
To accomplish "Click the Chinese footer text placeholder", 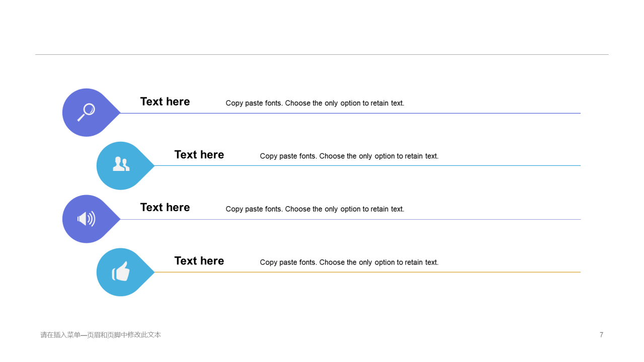I will 101,335.
